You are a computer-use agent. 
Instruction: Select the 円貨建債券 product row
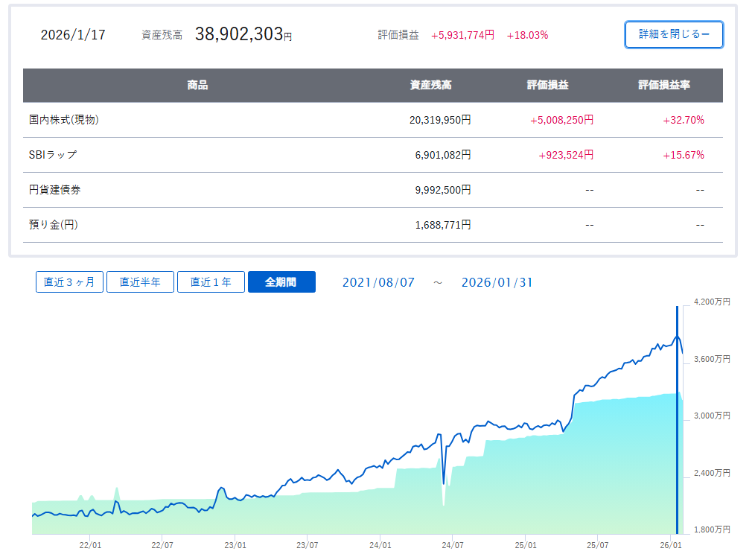55,190
